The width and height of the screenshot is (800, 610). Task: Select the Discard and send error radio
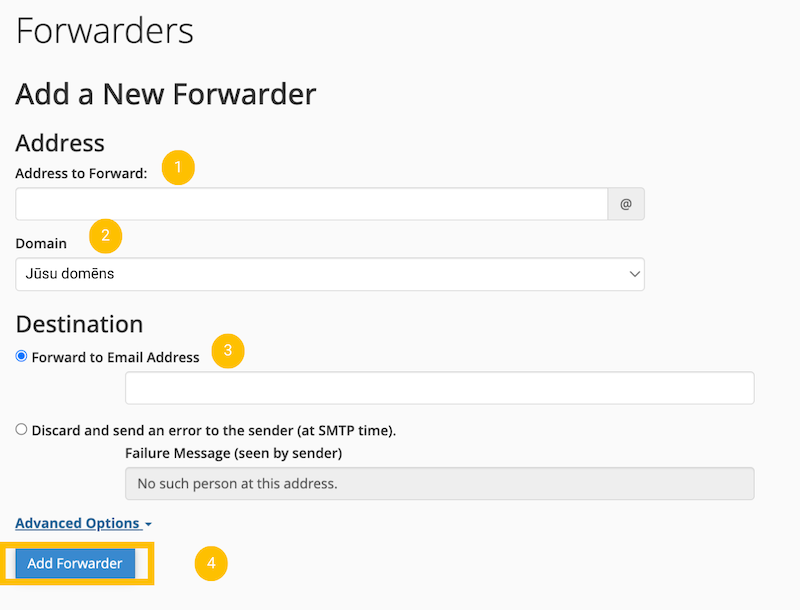pos(22,429)
